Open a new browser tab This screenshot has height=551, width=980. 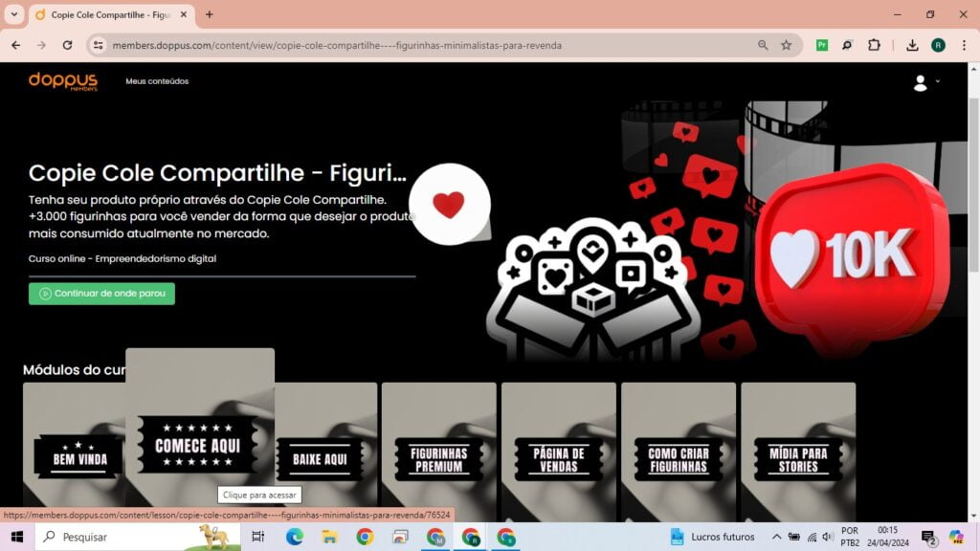(210, 14)
